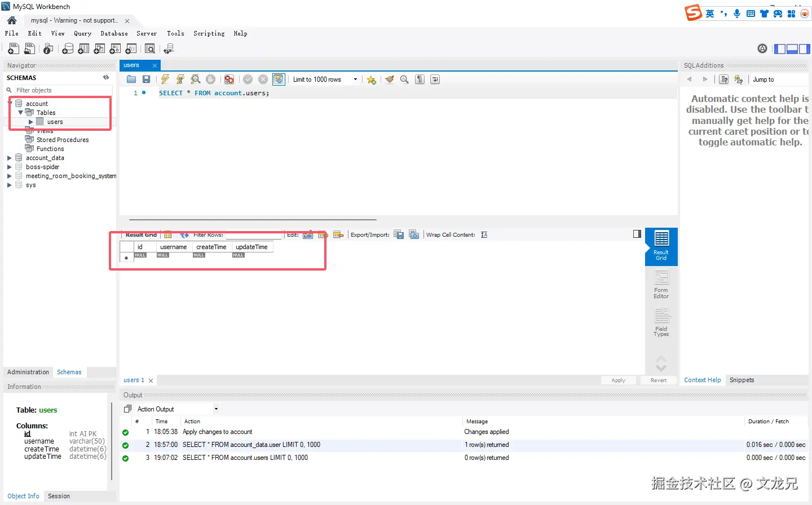
Task: Expand the meeting_room_booking_system schema
Action: click(x=10, y=176)
